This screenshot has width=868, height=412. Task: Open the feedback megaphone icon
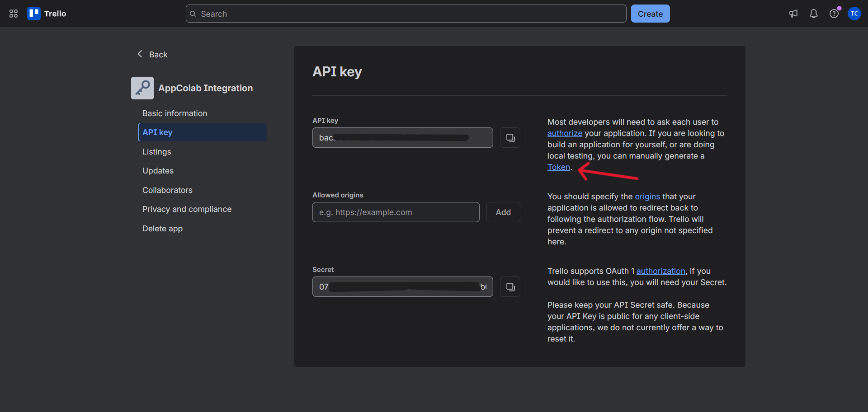793,14
